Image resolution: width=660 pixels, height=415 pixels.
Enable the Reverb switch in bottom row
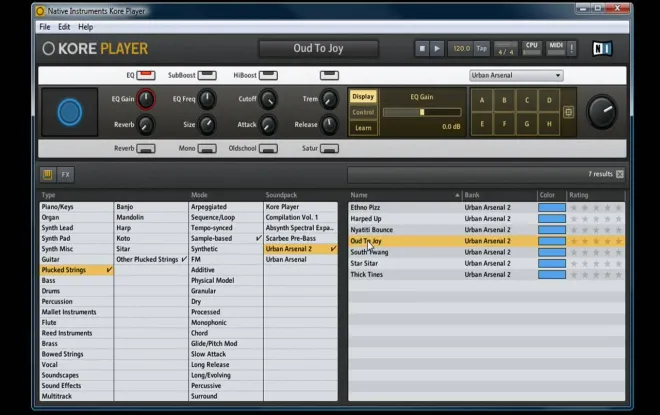coord(146,149)
